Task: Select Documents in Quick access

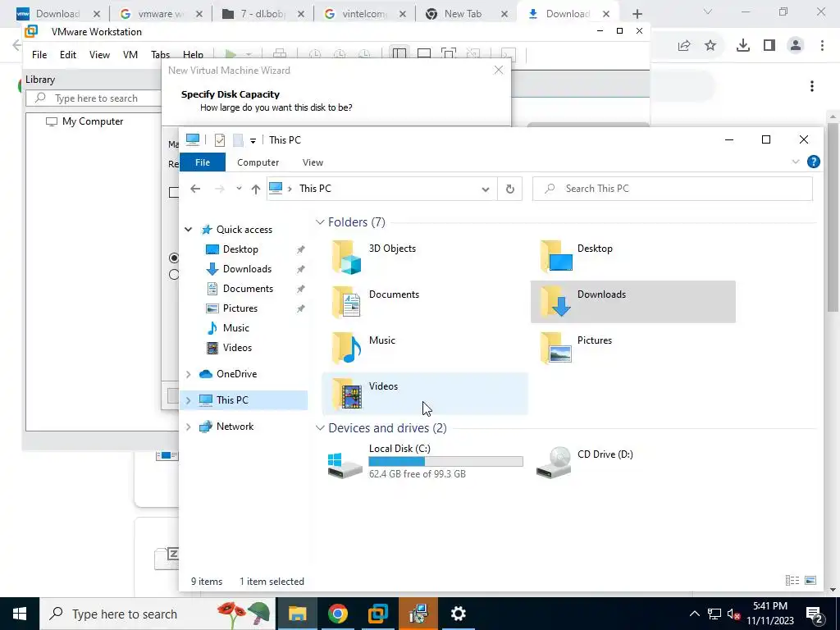Action: [248, 289]
